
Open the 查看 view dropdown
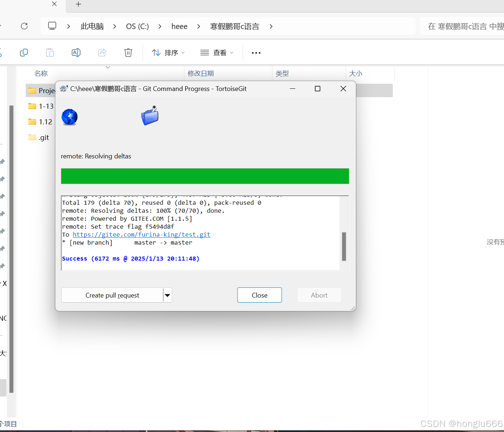(217, 53)
